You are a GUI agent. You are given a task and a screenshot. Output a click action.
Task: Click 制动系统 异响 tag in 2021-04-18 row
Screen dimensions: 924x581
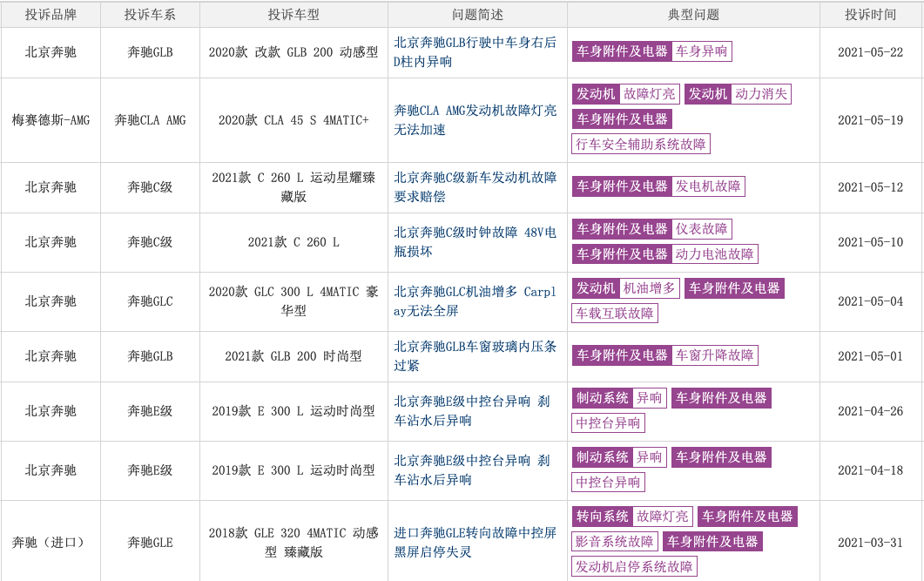point(618,457)
